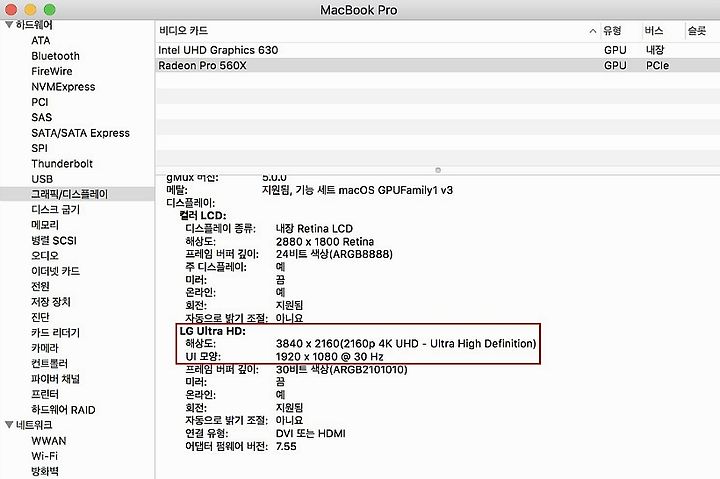Open Wi-Fi under 네트워크
Screen dimensions: 720x479
(x=44, y=456)
